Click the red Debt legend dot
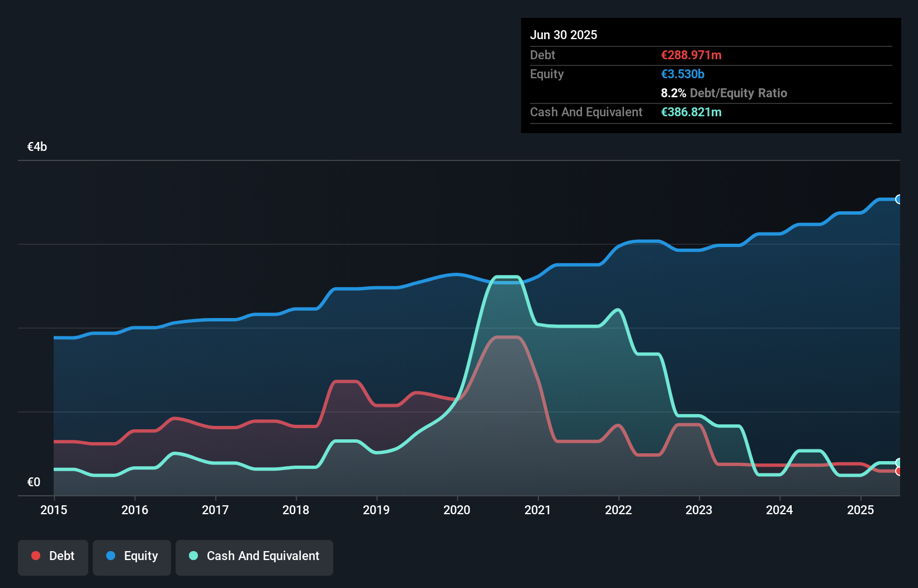The image size is (918, 588). pyautogui.click(x=36, y=556)
